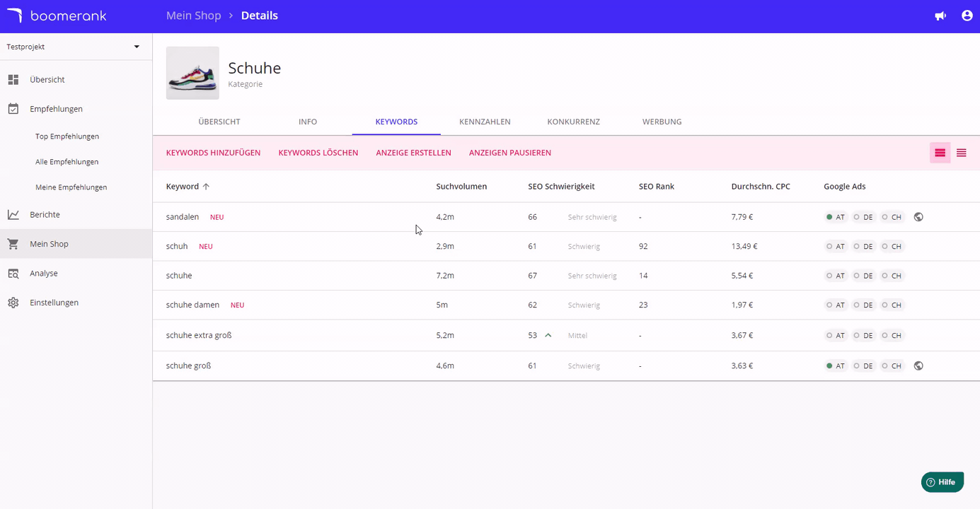Switch to compact row density view
Image resolution: width=980 pixels, height=509 pixels.
tap(962, 153)
